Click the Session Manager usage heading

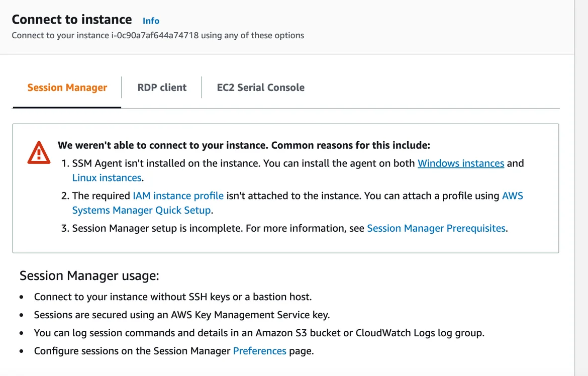pos(89,275)
